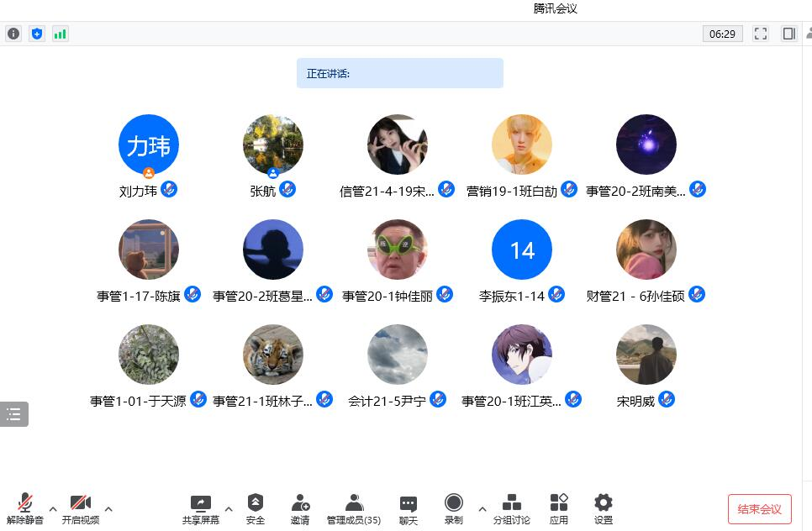812x531 pixels.
Task: Open 管理成员(35) member list
Action: 354,509
